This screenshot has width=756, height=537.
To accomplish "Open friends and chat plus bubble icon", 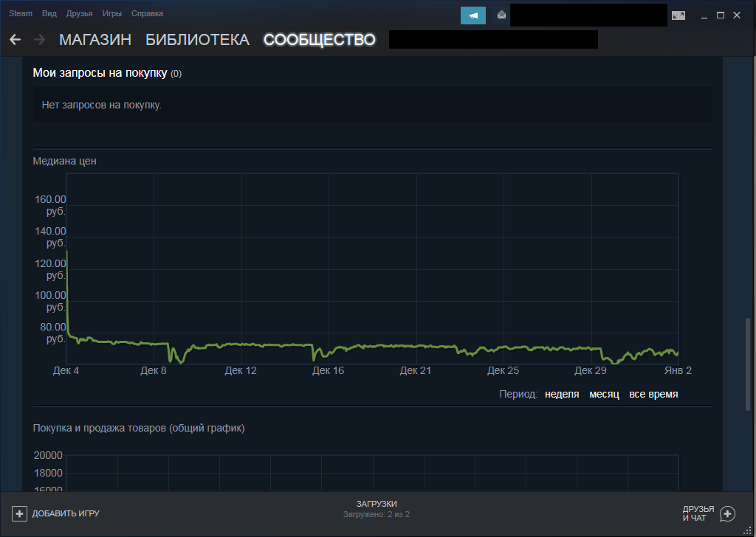I will click(x=727, y=514).
